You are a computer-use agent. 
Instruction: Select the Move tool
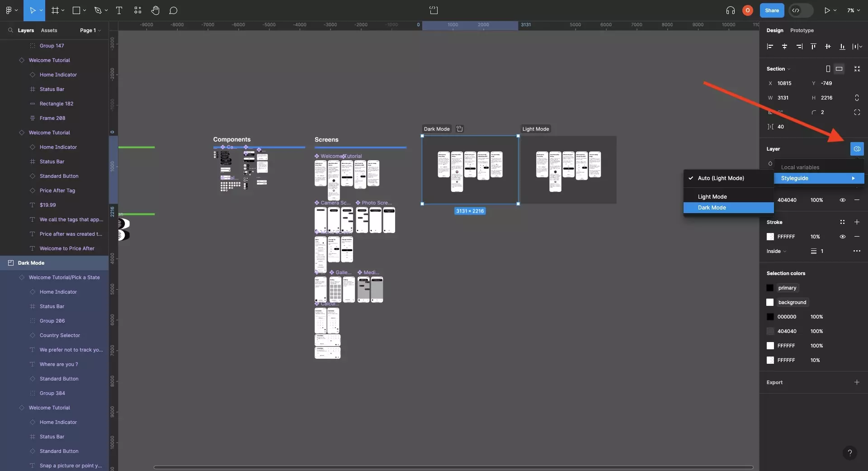(x=33, y=10)
